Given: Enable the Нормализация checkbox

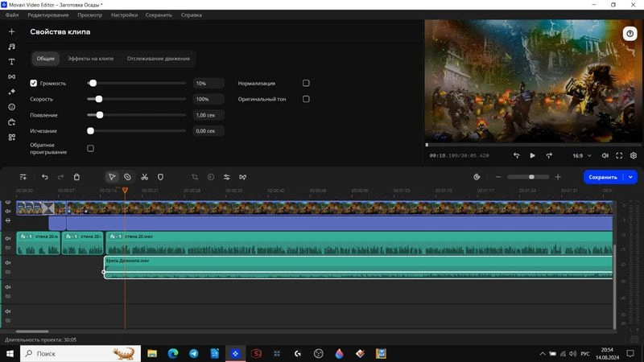Looking at the screenshot, I should tap(306, 83).
